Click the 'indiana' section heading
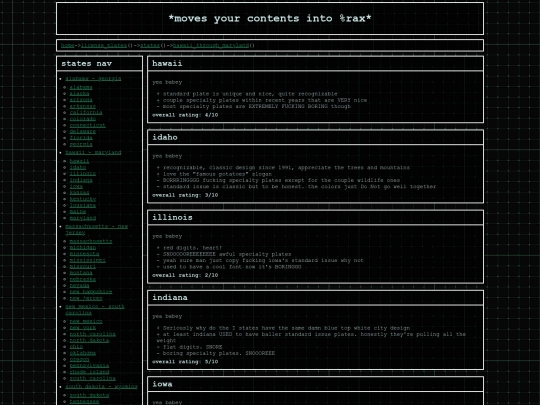The image size is (540, 405). (170, 298)
